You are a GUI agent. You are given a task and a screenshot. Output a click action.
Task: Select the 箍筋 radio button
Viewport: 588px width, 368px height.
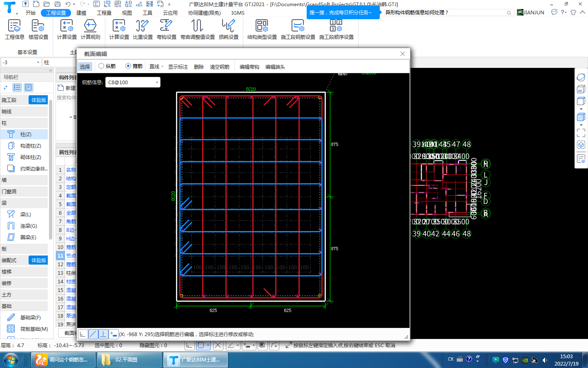click(x=134, y=66)
